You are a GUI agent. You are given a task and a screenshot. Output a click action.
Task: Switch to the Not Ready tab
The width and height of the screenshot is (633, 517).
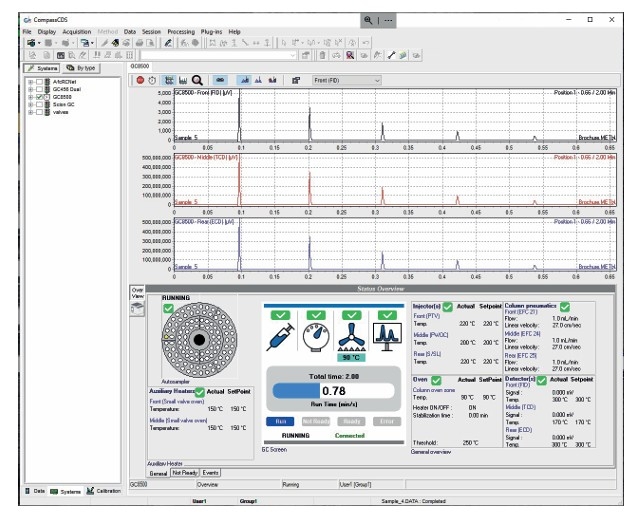[184, 473]
